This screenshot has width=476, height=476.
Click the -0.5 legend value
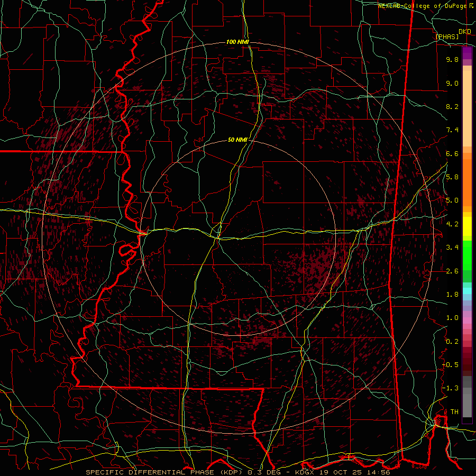(451, 364)
